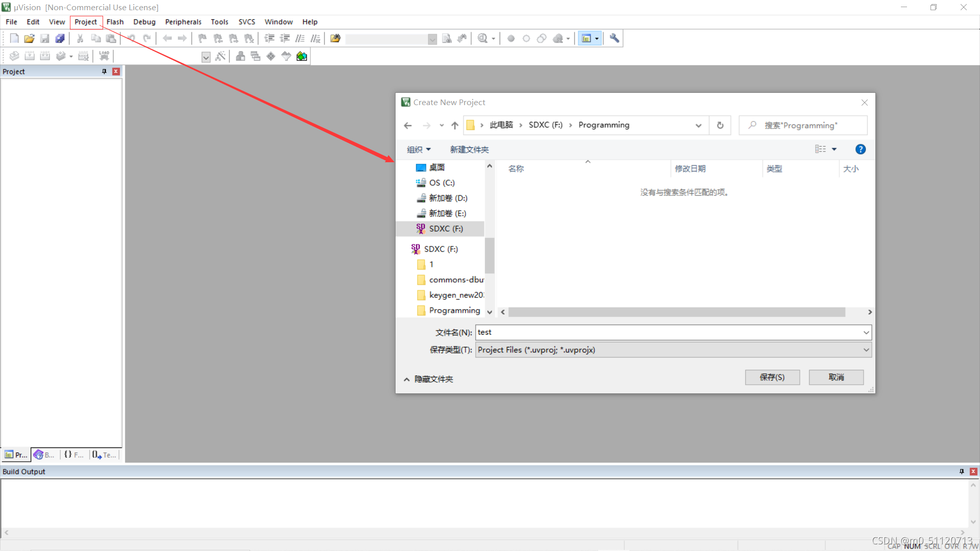Click the Download LOAD icon

(x=104, y=56)
